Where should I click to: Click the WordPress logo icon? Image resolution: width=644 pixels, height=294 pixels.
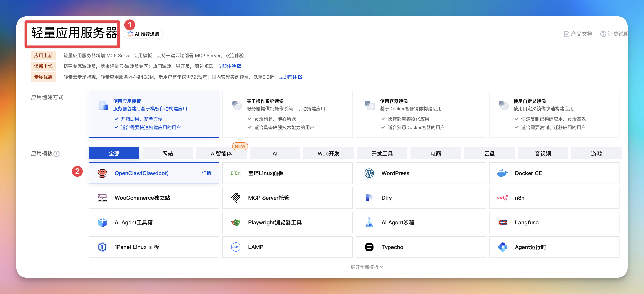(369, 173)
